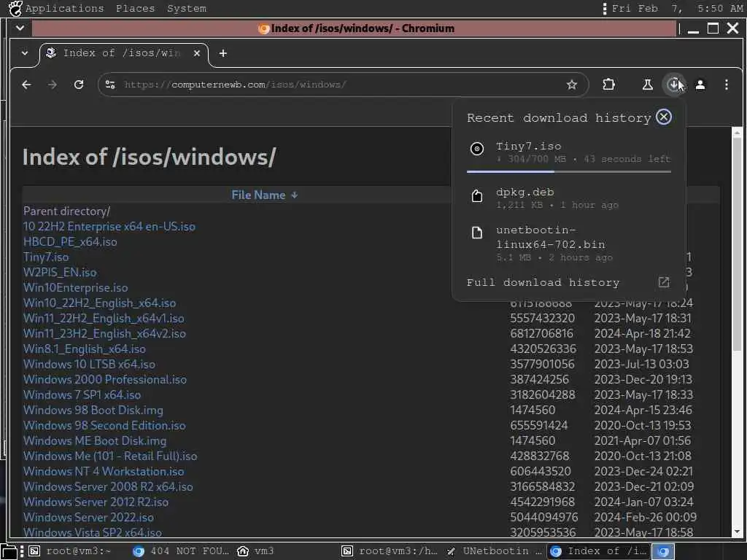Click size value 6812706816 in listing

pyautogui.click(x=541, y=333)
